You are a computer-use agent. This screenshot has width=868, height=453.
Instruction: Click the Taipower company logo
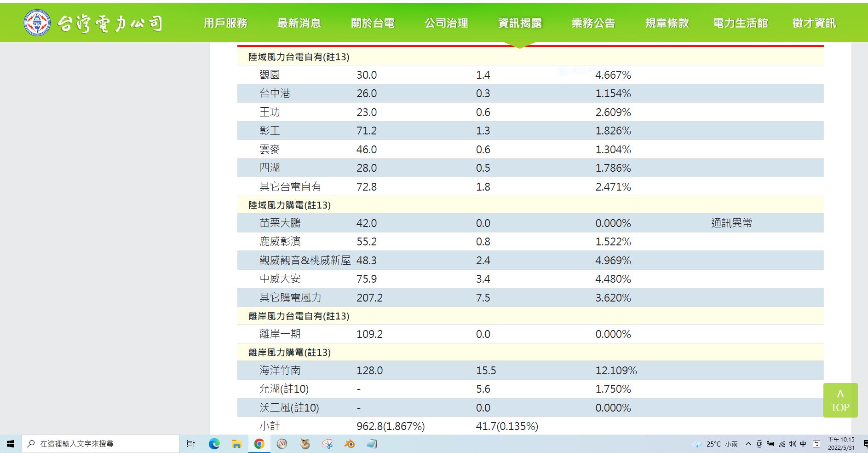tap(94, 23)
